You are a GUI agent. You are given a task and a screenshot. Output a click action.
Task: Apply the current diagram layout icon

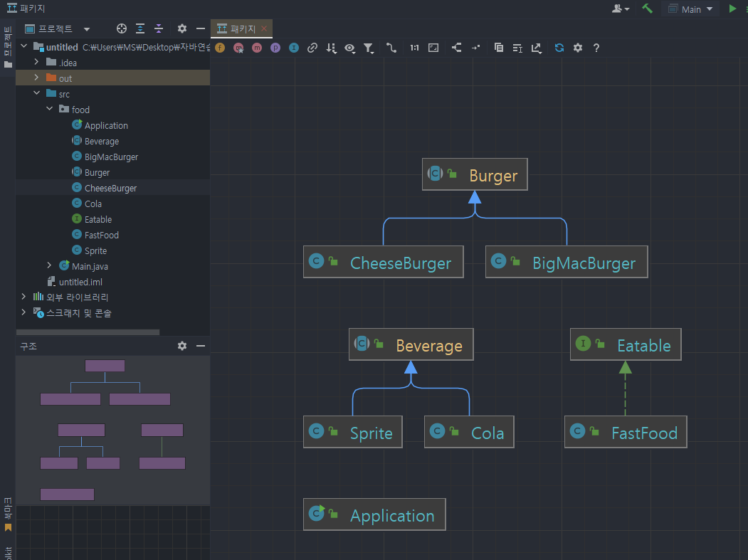tap(456, 48)
